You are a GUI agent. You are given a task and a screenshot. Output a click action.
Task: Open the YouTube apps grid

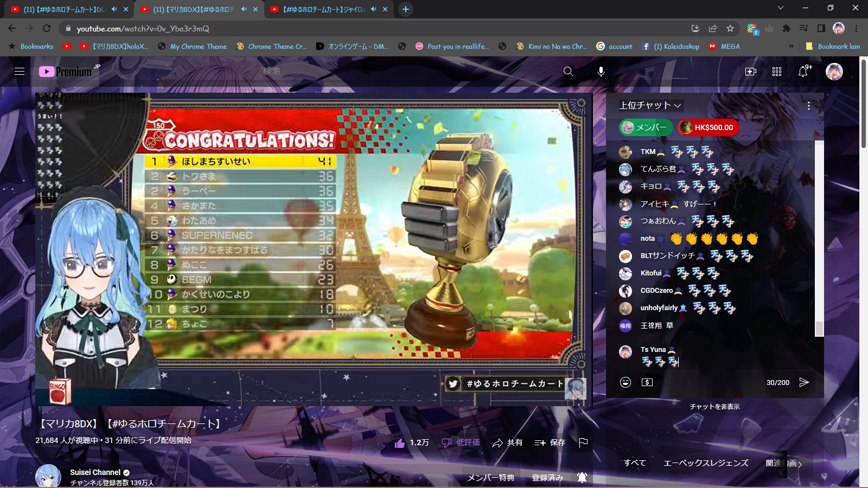pyautogui.click(x=777, y=71)
